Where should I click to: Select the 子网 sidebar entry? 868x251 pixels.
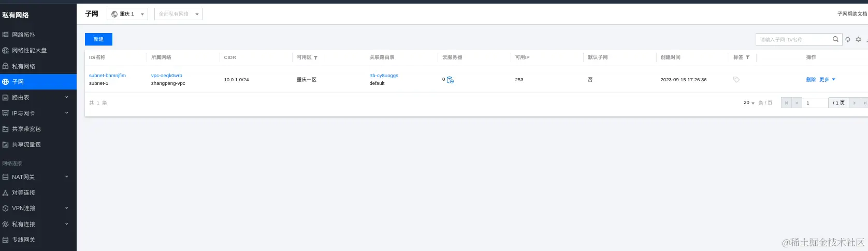38,82
